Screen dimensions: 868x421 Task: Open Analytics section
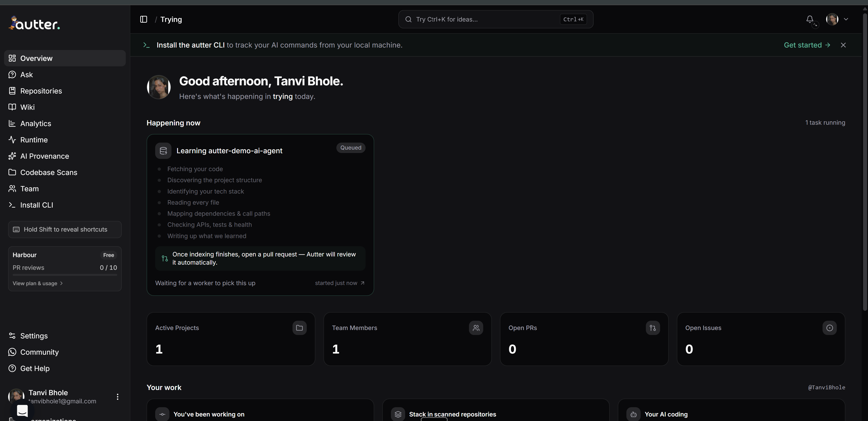coord(65,123)
